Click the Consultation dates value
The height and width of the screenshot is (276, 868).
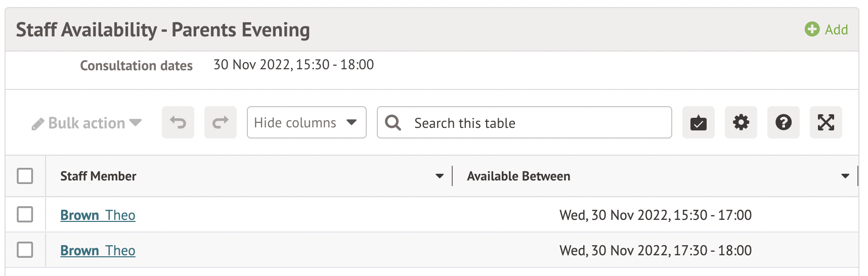click(x=293, y=65)
